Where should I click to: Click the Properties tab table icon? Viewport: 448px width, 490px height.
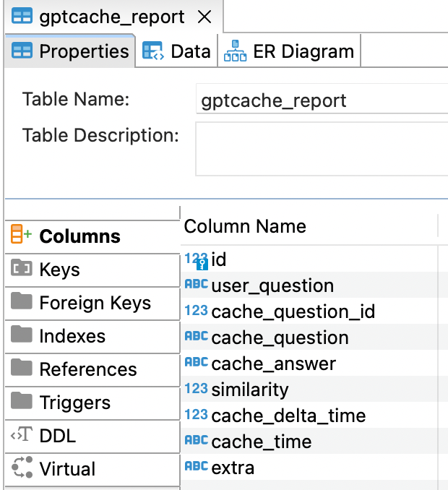click(x=22, y=51)
